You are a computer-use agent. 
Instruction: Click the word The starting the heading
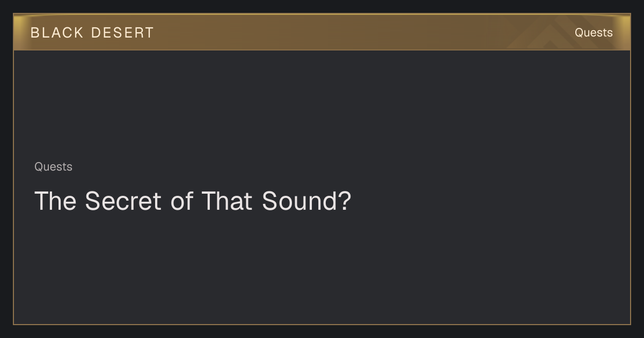click(55, 201)
